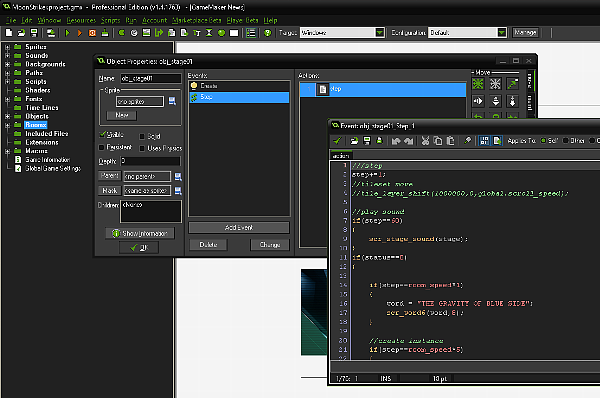
Task: Select Game Information in resource tree
Action: (x=47, y=160)
